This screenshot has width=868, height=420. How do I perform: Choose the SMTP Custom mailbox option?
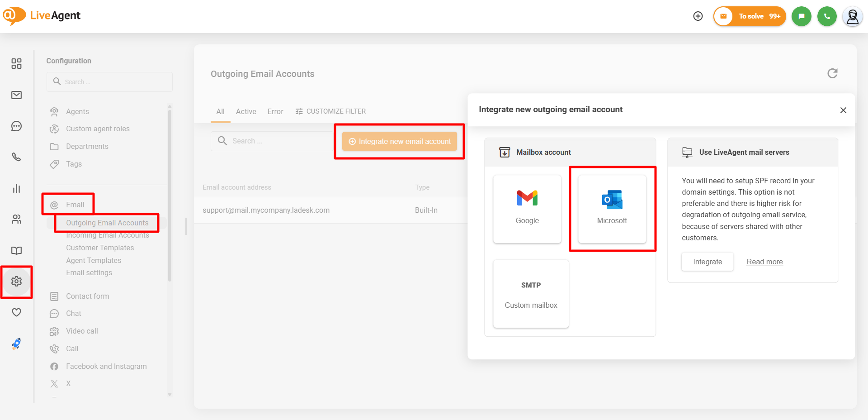[x=531, y=294]
